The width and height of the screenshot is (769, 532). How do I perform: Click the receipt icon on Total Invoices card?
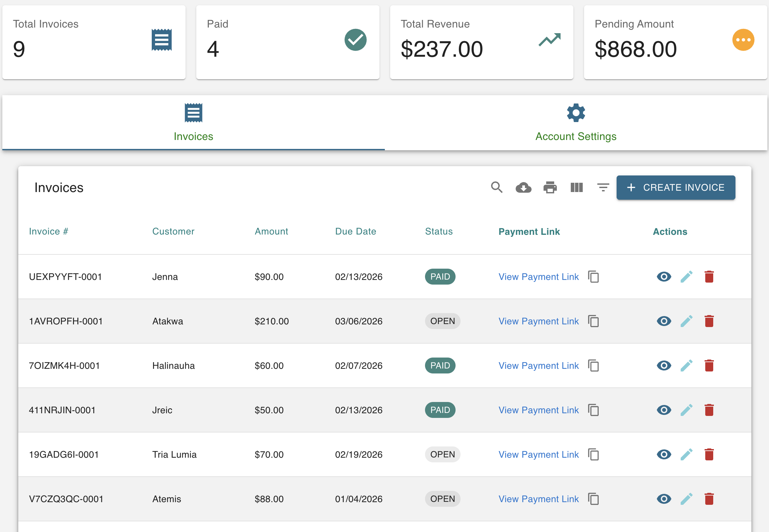161,40
